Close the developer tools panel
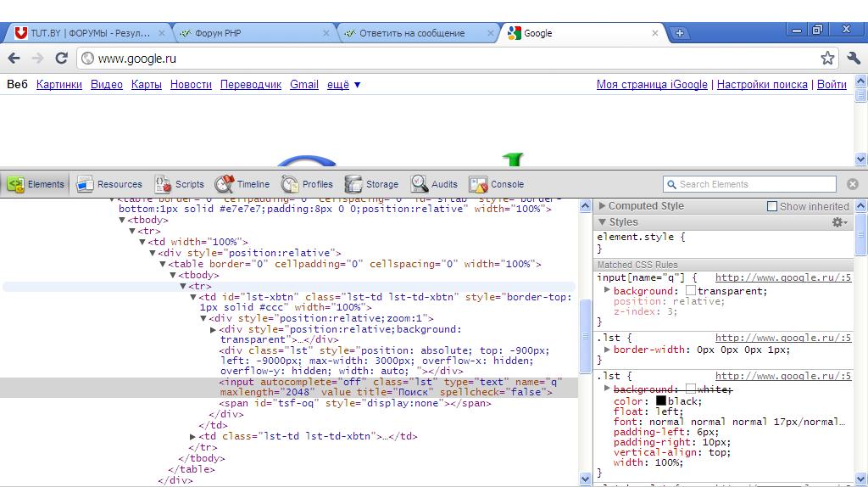The width and height of the screenshot is (868, 487). click(853, 184)
